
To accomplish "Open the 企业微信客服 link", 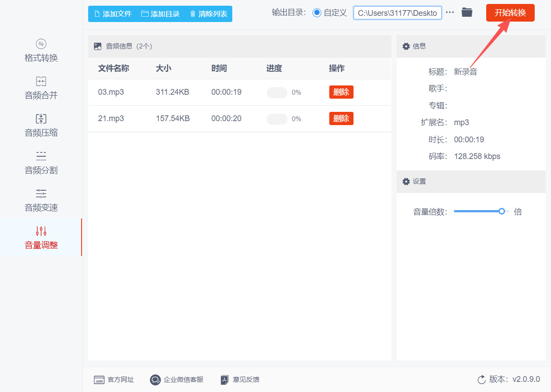I will (x=177, y=380).
